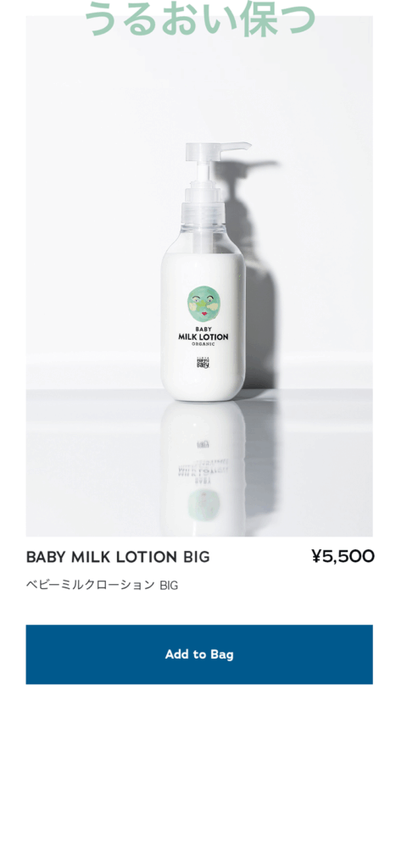Click the ベビーミルクローション BIG subtitle text
Viewport: 407px width, 868px height.
103,585
